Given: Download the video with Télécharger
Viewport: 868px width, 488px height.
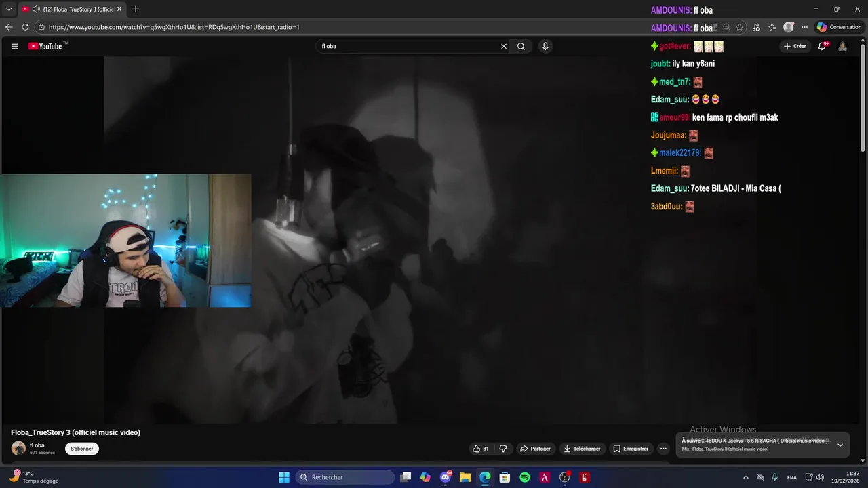Looking at the screenshot, I should pos(582,449).
